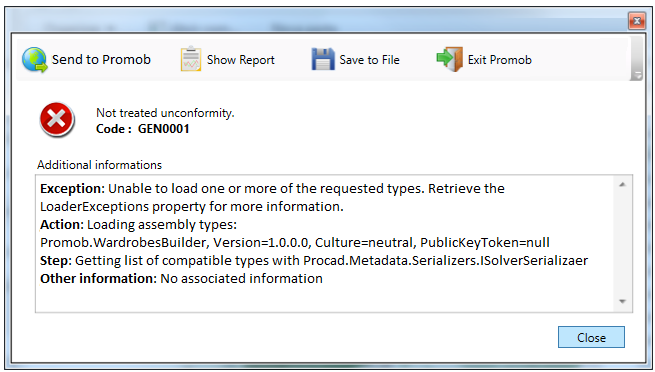This screenshot has height=372, width=655.
Task: Choose the Exit Promob text
Action: (500, 60)
